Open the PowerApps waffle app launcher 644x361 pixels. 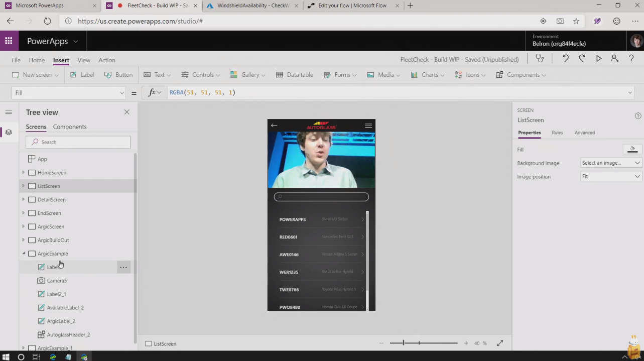pos(9,41)
